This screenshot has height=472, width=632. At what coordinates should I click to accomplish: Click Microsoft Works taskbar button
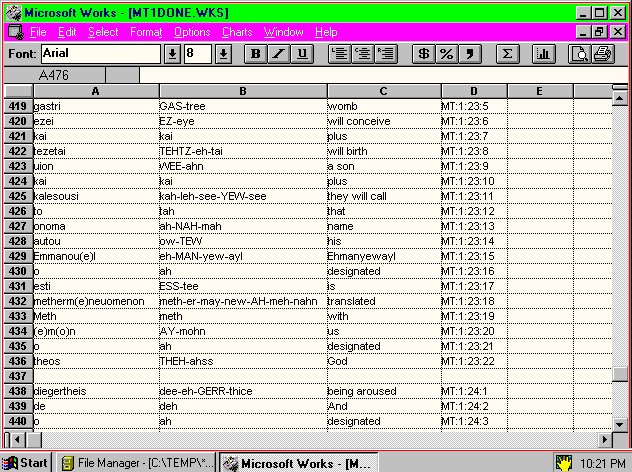299,463
